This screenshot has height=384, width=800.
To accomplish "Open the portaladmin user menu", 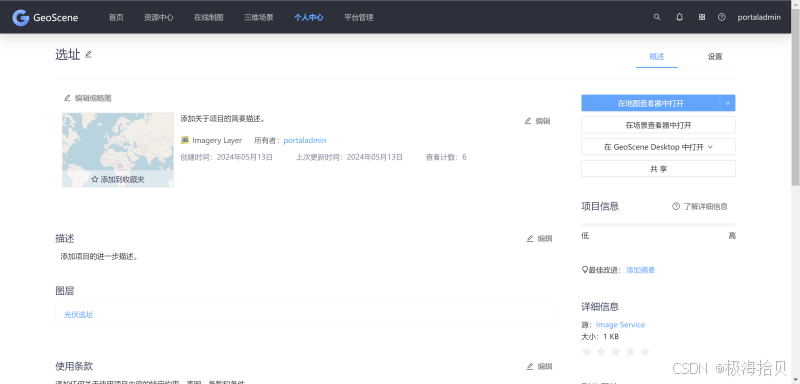I will 759,17.
